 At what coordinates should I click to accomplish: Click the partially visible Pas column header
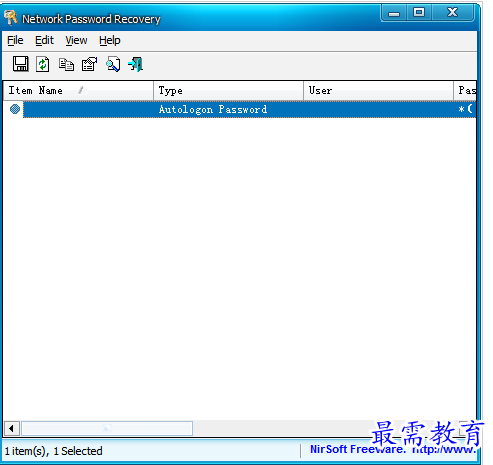pos(465,90)
